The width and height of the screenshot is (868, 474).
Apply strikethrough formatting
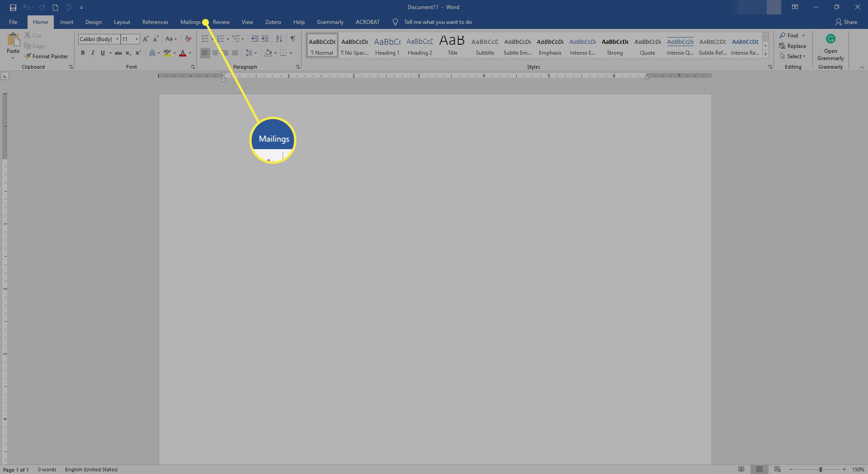point(118,53)
